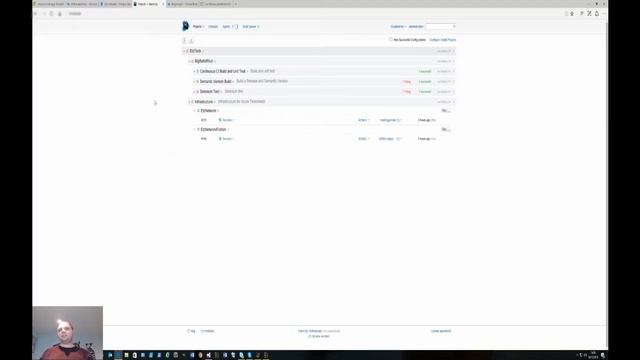Click the Success status of build #15
The height and width of the screenshot is (360, 640).
[227, 120]
